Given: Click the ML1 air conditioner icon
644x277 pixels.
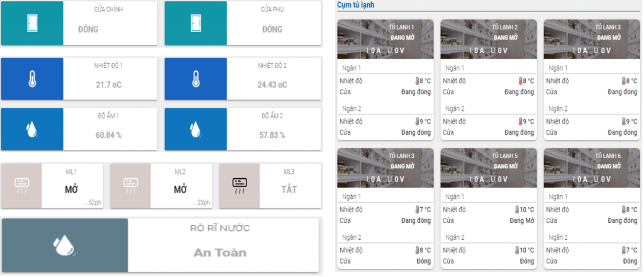Looking at the screenshot, I should (x=22, y=185).
